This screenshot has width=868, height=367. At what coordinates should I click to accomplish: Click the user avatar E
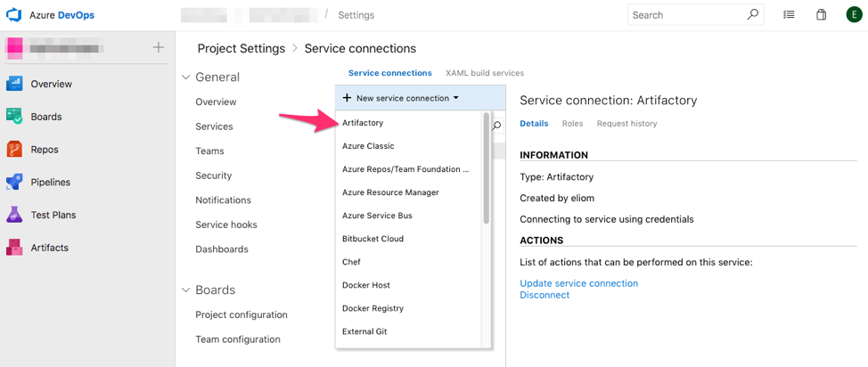[x=854, y=15]
